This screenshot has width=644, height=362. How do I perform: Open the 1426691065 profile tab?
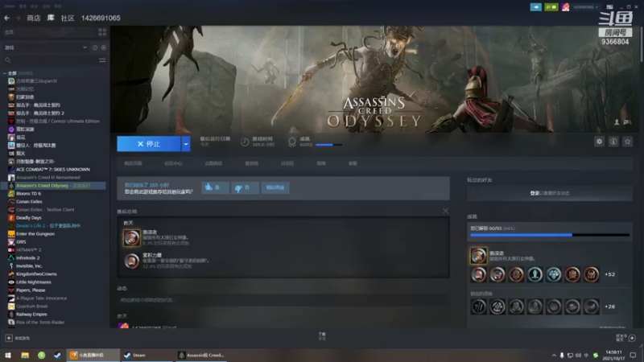pyautogui.click(x=101, y=18)
